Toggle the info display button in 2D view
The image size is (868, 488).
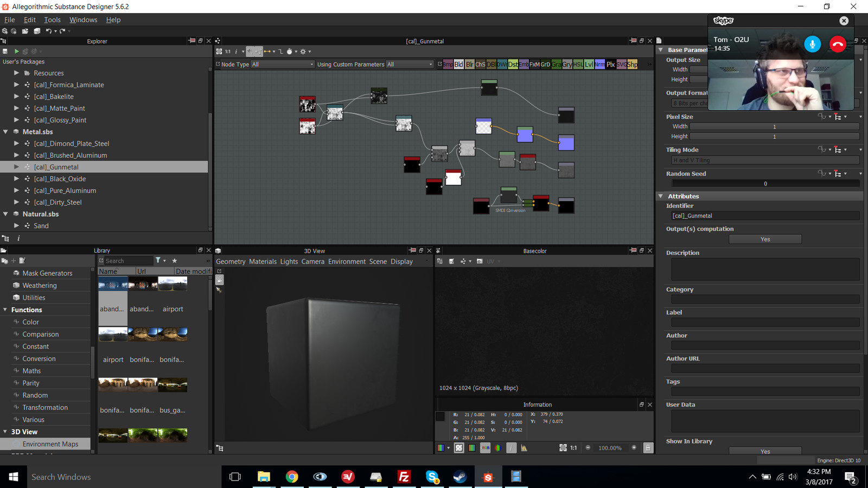(x=511, y=448)
